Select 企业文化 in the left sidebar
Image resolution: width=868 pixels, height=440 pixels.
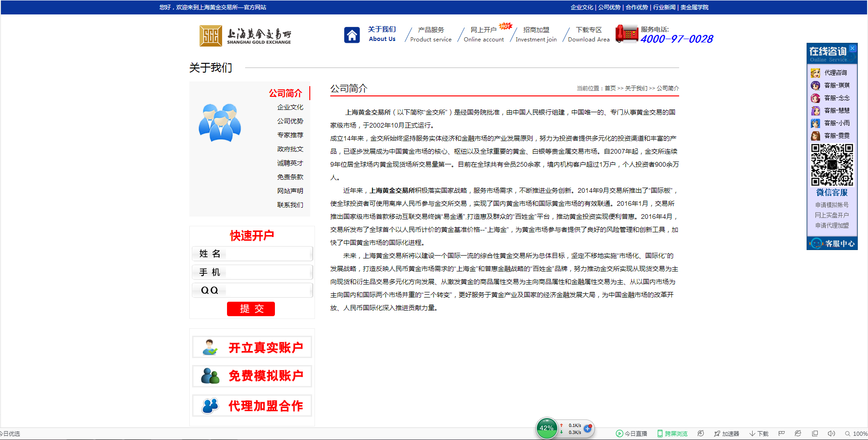click(290, 107)
